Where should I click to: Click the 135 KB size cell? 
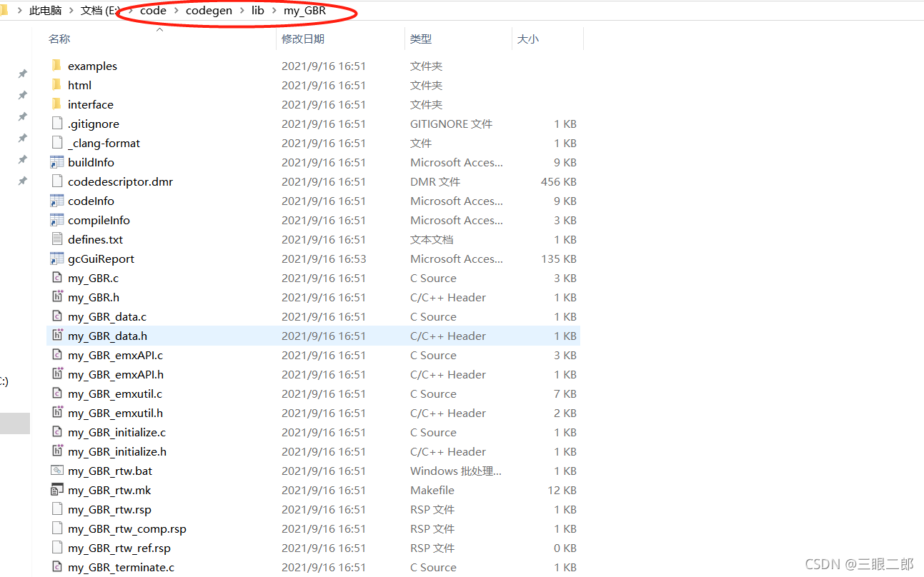(x=559, y=259)
